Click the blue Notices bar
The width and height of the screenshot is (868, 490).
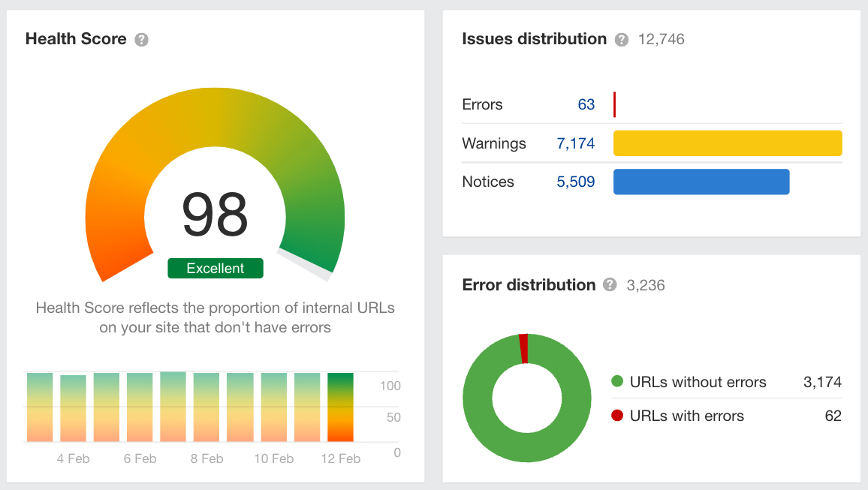click(x=701, y=182)
